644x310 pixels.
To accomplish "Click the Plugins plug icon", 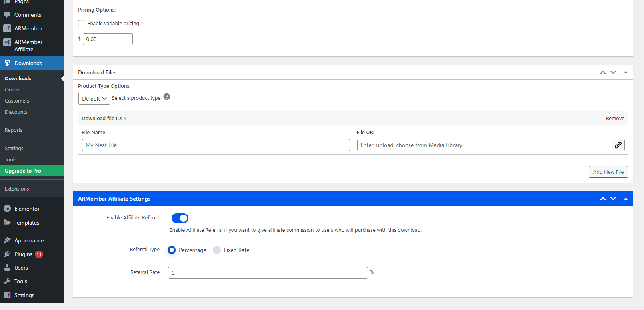I will (7, 254).
